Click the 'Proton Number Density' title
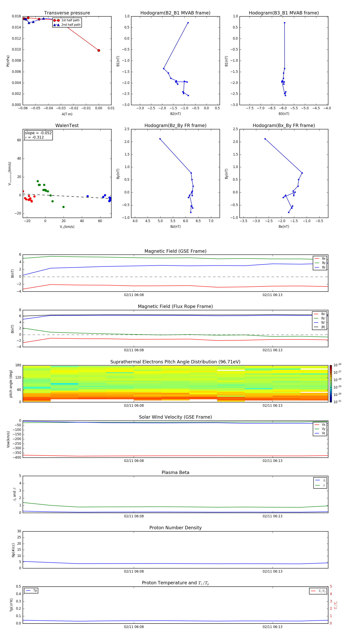Screen dimensions: 351x644 [175, 528]
